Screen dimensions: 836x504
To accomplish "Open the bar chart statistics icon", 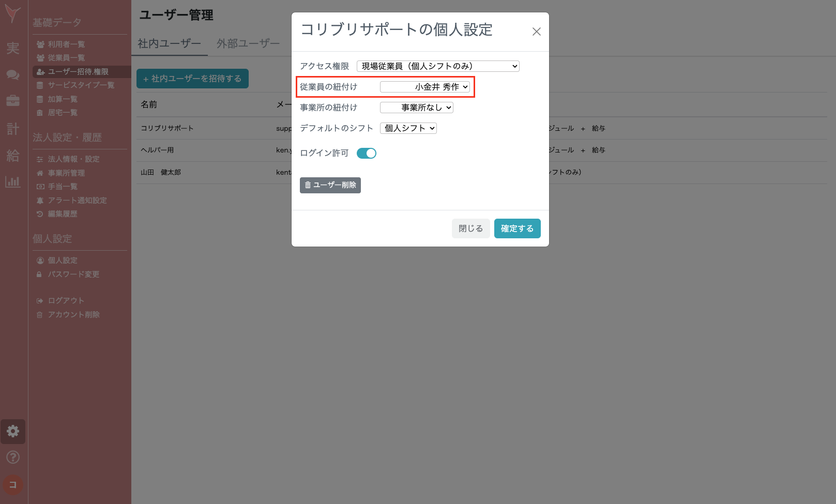I will (13, 182).
